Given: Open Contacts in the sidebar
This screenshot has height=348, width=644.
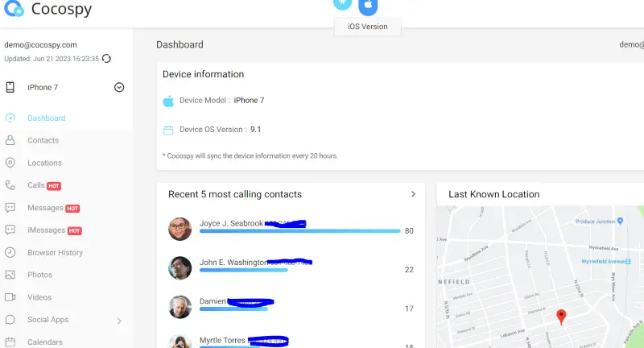Looking at the screenshot, I should (43, 140).
